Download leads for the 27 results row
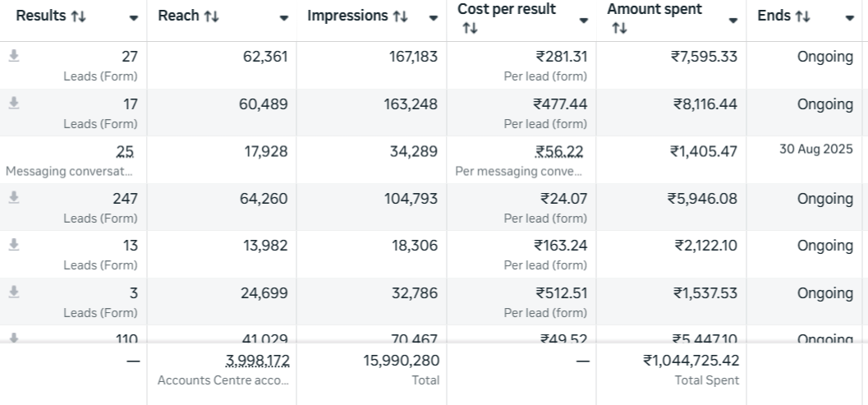868x405 pixels. [14, 56]
